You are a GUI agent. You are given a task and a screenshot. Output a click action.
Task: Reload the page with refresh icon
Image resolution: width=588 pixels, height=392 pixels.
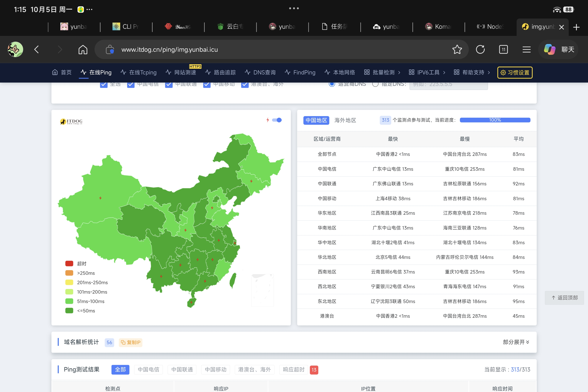480,50
